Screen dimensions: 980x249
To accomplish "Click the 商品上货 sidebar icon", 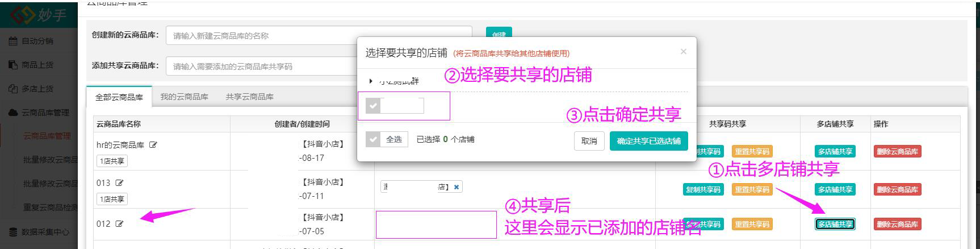I will (x=13, y=65).
